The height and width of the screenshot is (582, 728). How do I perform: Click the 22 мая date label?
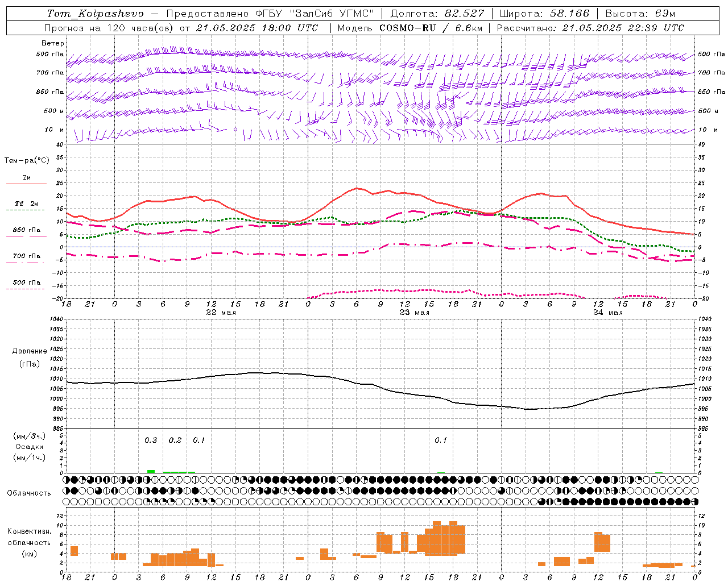click(221, 313)
